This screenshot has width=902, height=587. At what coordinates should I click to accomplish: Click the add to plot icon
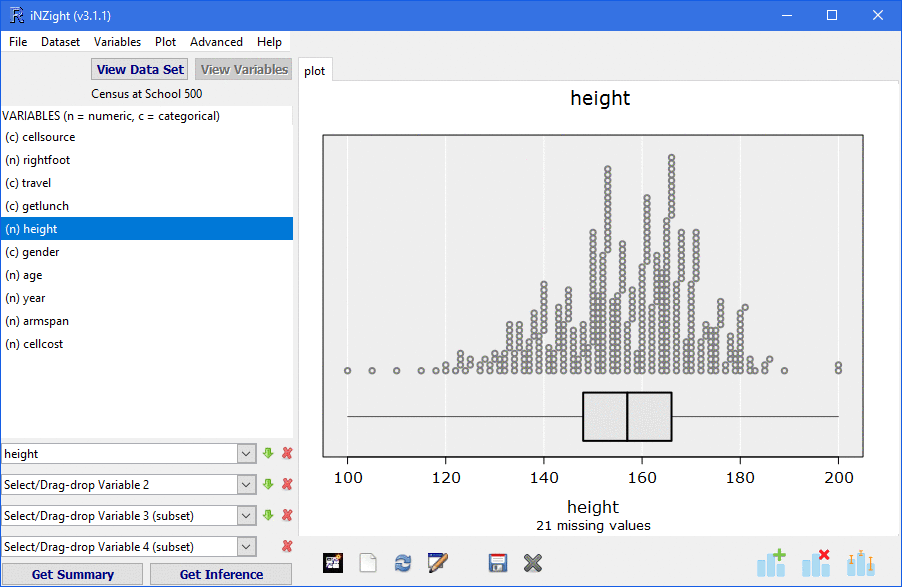(771, 563)
